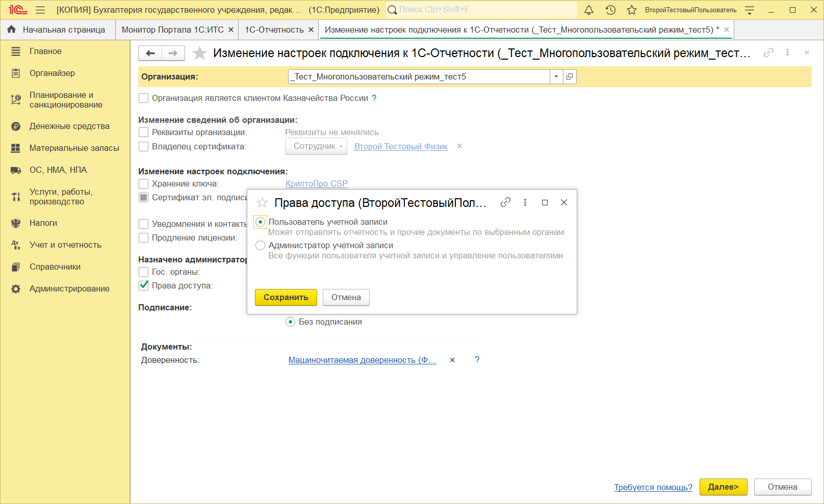Open settings lines icon in title bar
The width and height of the screenshot is (824, 504).
[x=750, y=10]
